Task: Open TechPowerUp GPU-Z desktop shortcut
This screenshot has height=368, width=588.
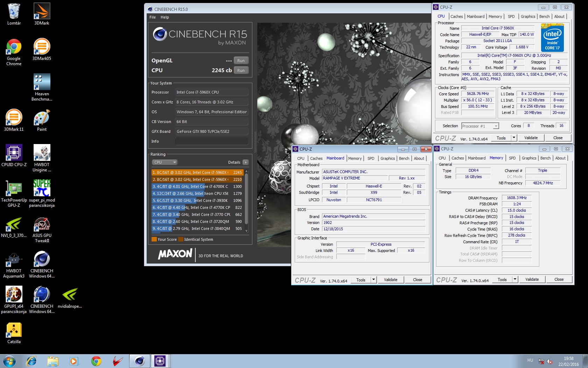Action: (x=14, y=193)
